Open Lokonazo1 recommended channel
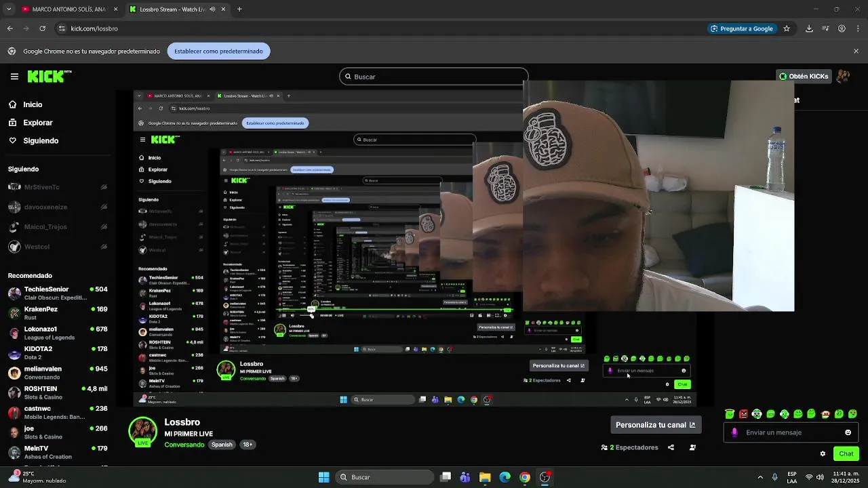The width and height of the screenshot is (868, 488). [58, 333]
